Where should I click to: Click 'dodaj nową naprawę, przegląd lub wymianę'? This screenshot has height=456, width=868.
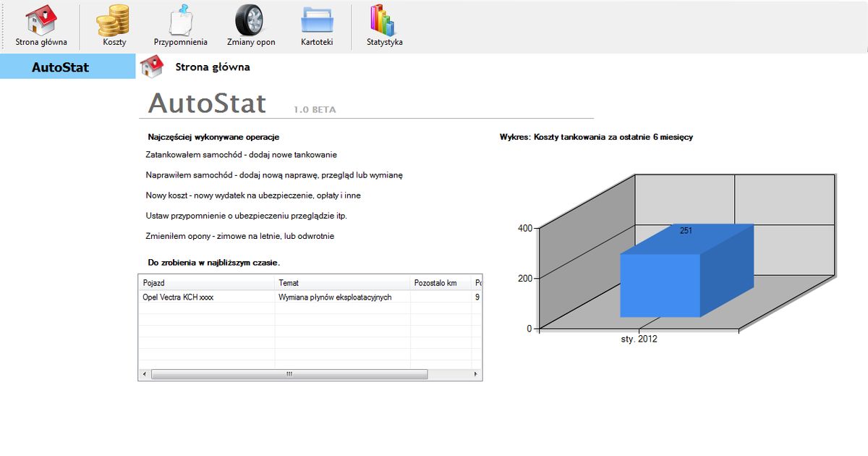275,174
